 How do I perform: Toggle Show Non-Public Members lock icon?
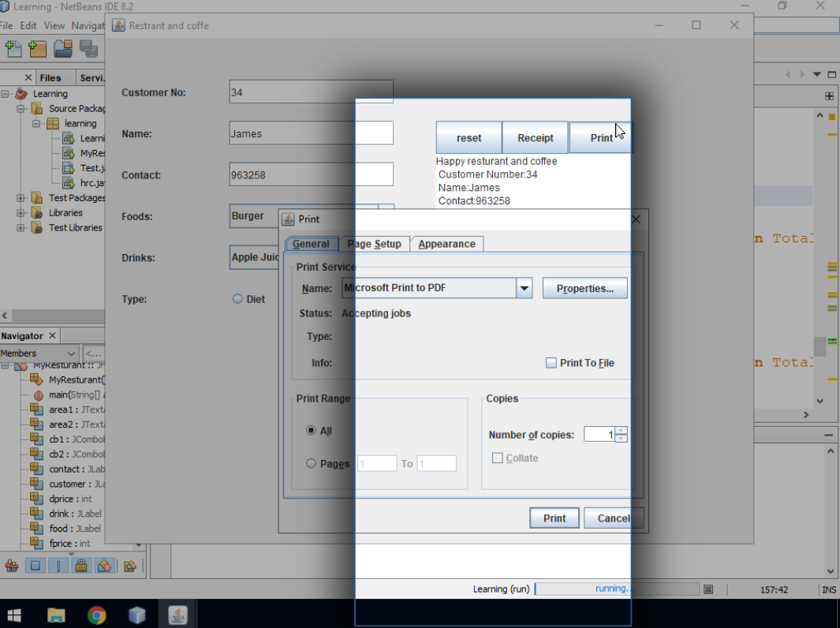coord(81,566)
